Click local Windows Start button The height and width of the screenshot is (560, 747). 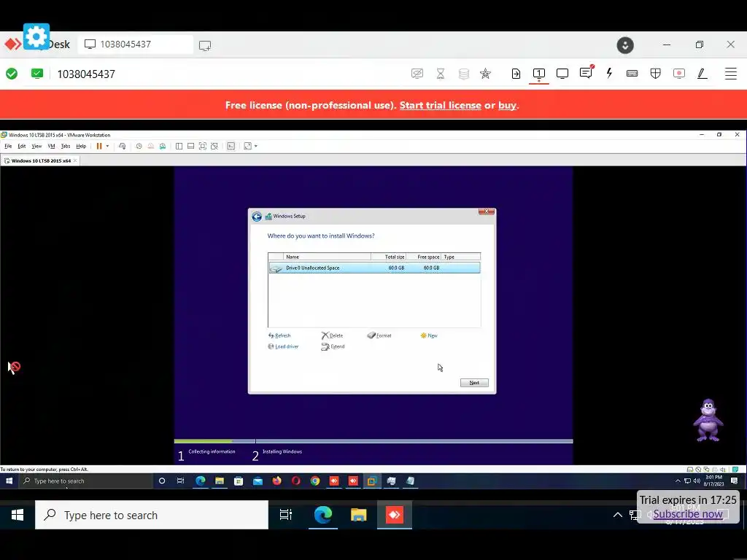click(18, 515)
